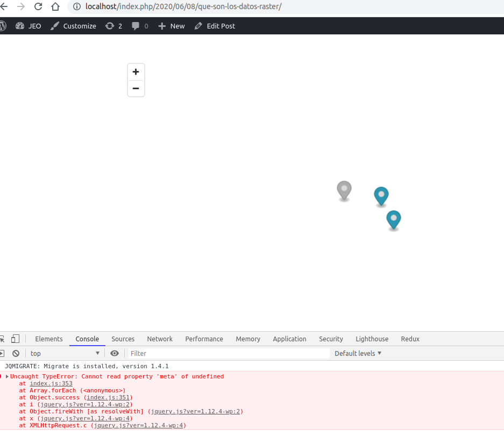504x444 pixels.
Task: Click the URL address bar text
Action: point(183,6)
